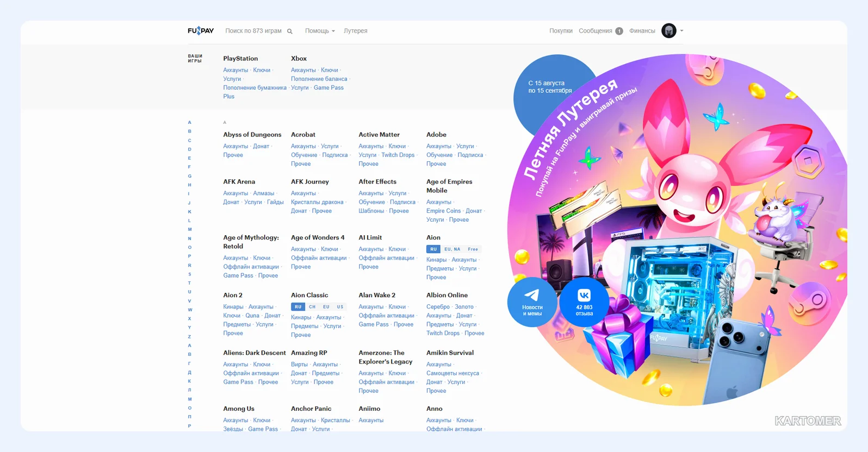Open Empire Coins under Age of Empires Mobile
This screenshot has width=868, height=452.
443,211
